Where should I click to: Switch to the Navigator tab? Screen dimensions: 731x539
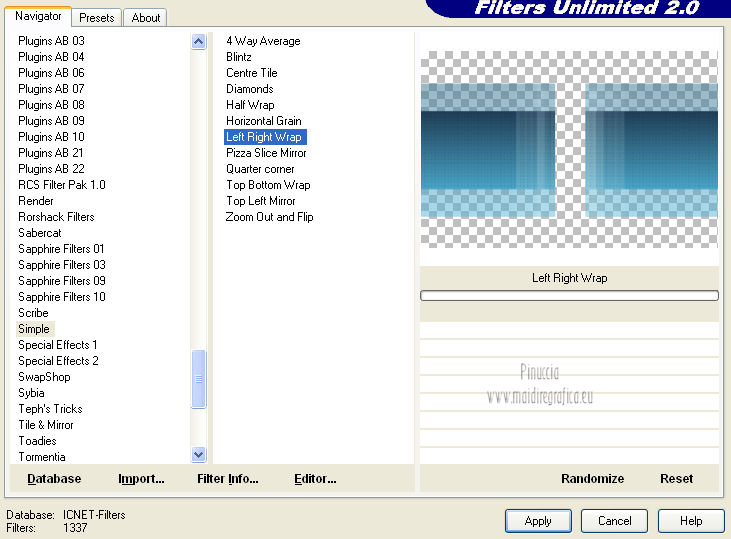(x=38, y=16)
